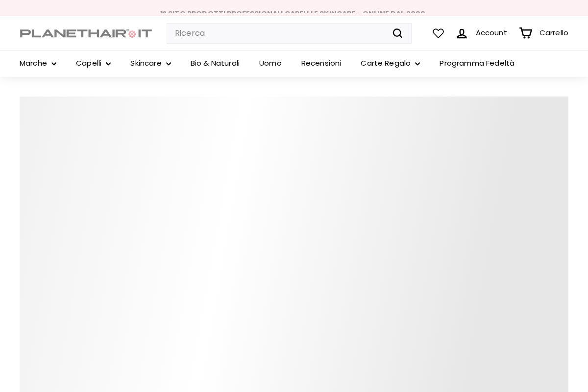
Task: Expand the Skincare menu chevron
Action: coord(169,64)
